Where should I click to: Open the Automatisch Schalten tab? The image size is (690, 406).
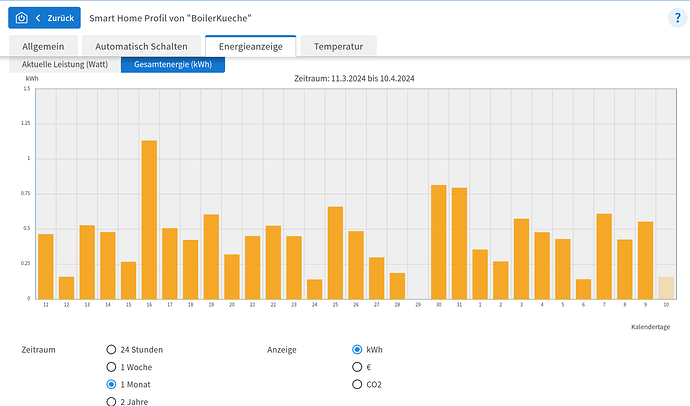(x=141, y=46)
